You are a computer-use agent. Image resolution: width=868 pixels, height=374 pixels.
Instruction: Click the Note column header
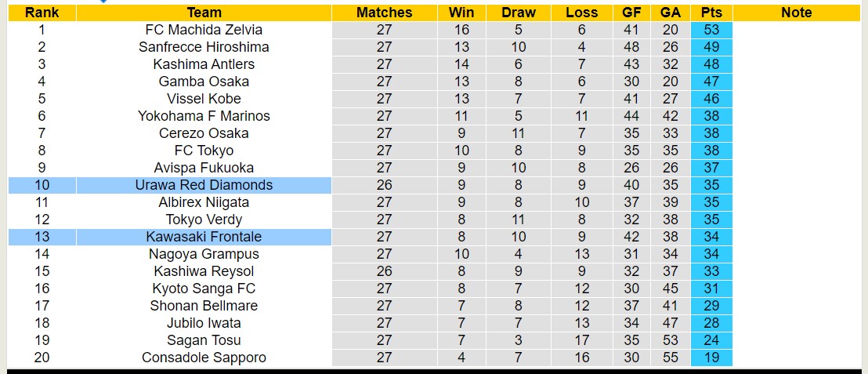click(797, 13)
